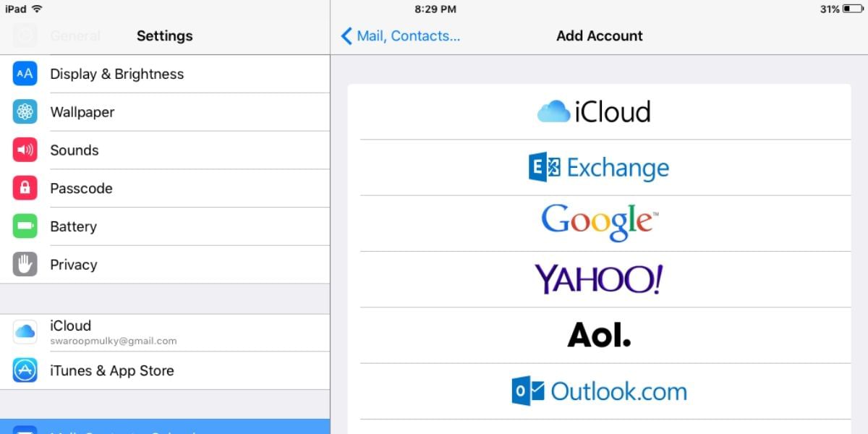
Task: Select the green Battery icon
Action: pos(25,226)
